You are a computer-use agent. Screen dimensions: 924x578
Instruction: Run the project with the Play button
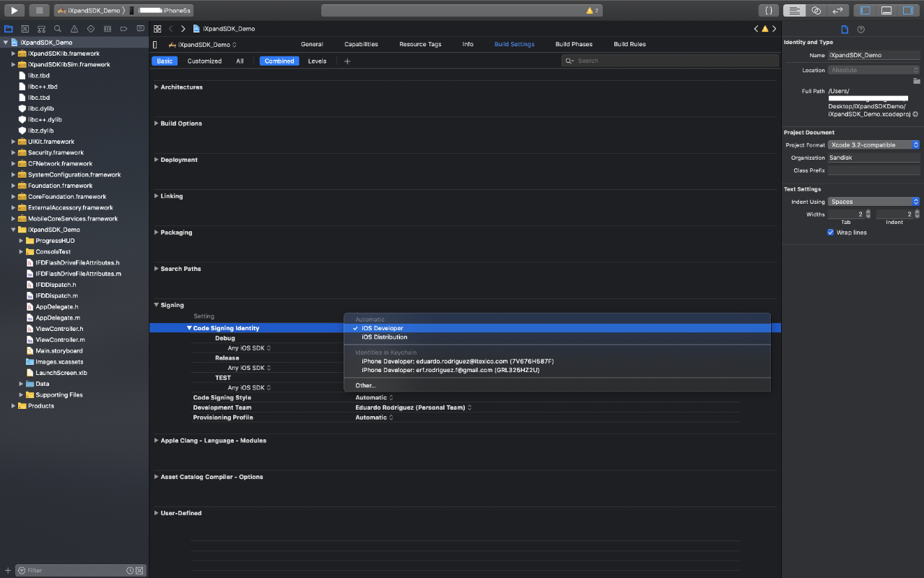click(x=14, y=10)
